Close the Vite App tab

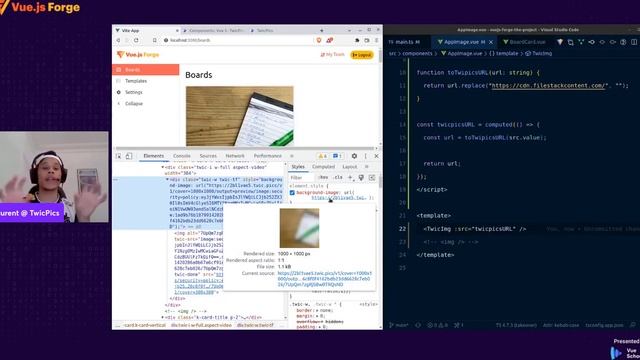pyautogui.click(x=178, y=31)
